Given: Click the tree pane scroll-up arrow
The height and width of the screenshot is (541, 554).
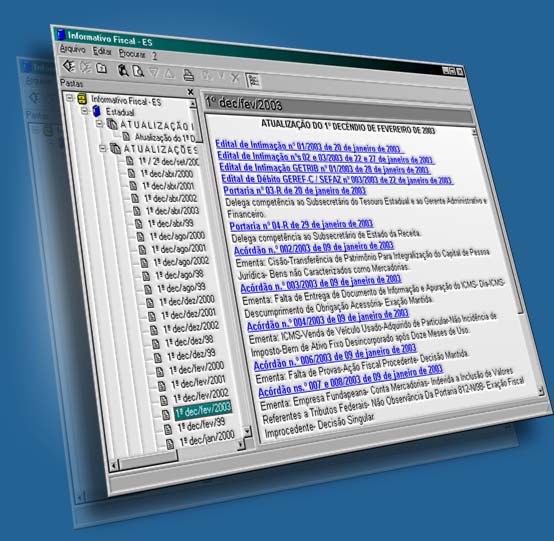Looking at the screenshot, I should (x=193, y=104).
